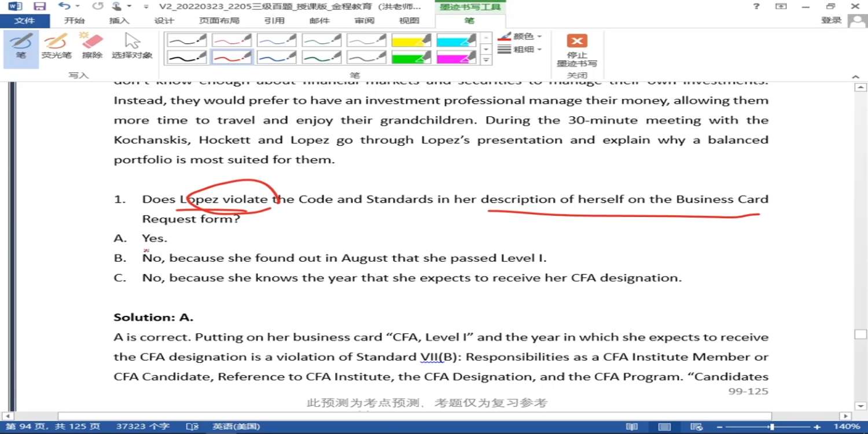Click the proofing book icon in status bar
Screen dimensions: 868x434
(192, 426)
